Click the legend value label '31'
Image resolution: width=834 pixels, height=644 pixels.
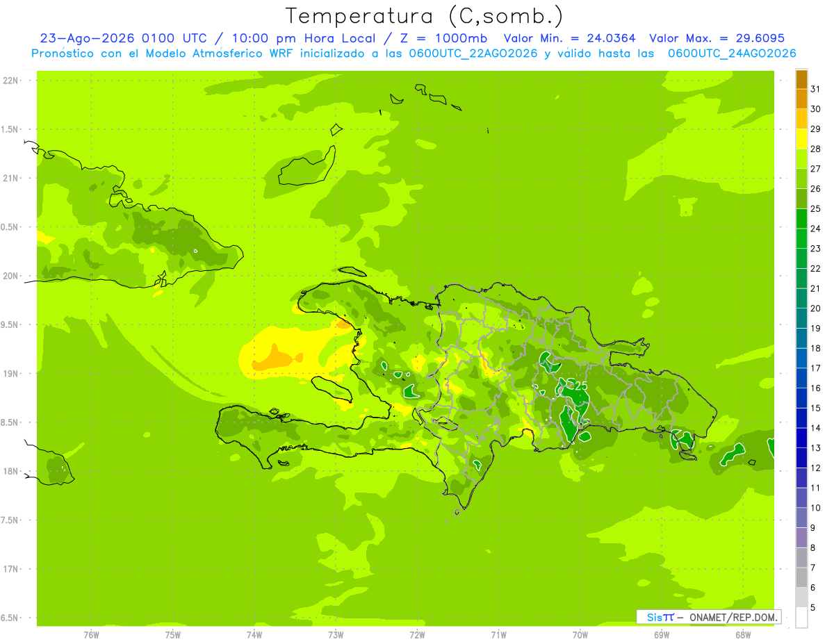coord(815,89)
